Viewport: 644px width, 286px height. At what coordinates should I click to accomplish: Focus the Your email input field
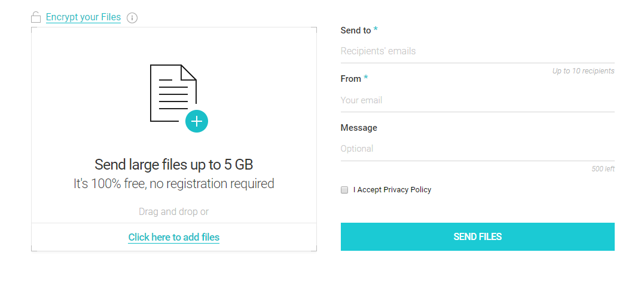coord(478,100)
